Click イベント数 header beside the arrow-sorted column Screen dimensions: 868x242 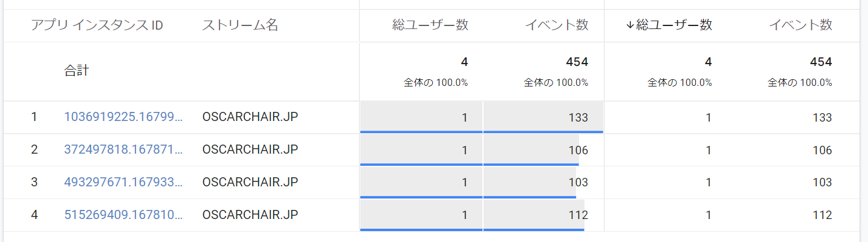(x=800, y=25)
